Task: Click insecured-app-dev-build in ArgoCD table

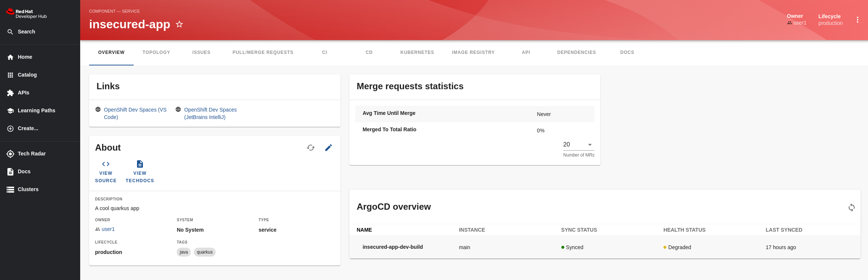Action: [x=393, y=247]
